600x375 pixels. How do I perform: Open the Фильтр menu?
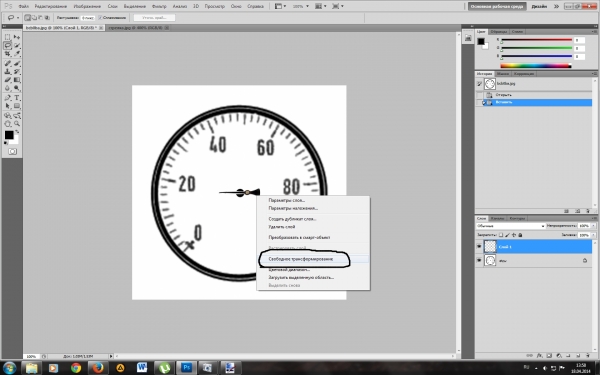(159, 6)
